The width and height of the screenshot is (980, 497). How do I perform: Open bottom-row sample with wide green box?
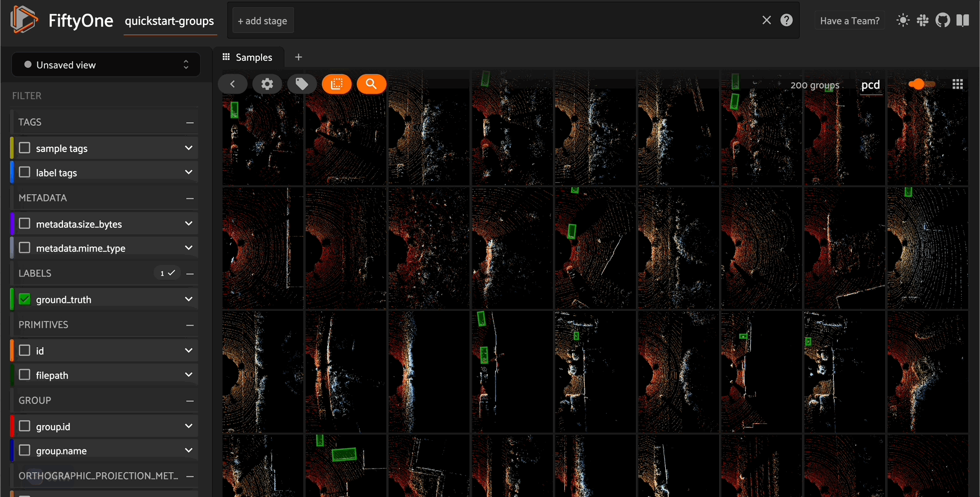pos(345,466)
